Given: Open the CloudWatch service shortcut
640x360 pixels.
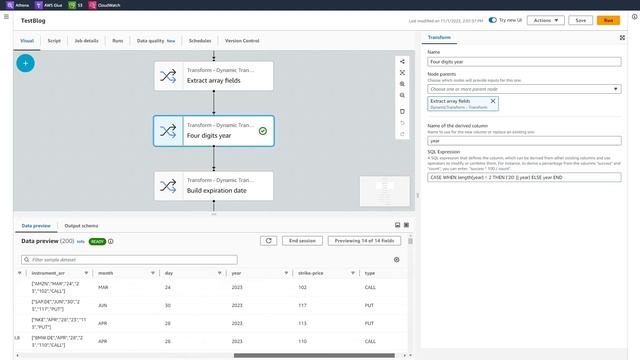Looking at the screenshot, I should click(x=104, y=5).
